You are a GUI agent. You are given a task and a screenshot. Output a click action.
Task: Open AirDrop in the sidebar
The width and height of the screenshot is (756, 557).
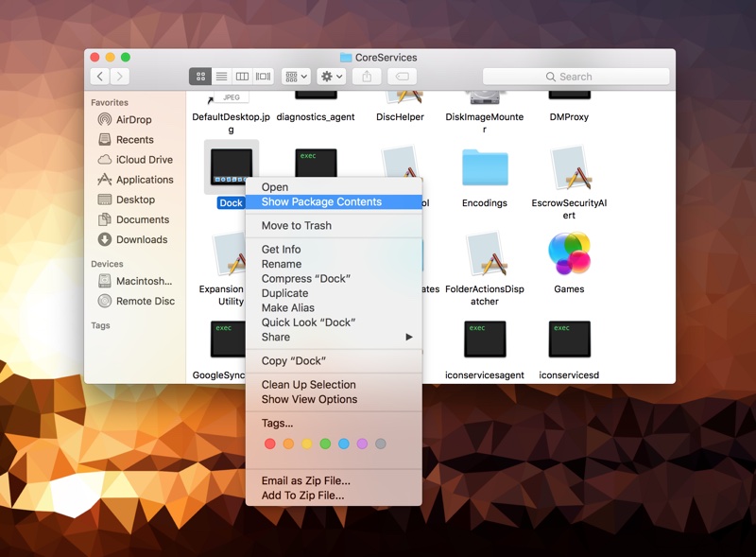pyautogui.click(x=133, y=120)
